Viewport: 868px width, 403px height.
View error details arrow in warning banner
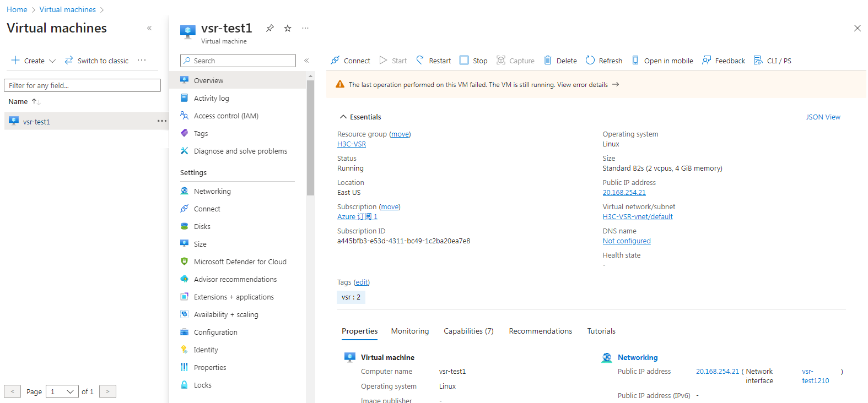(x=616, y=84)
